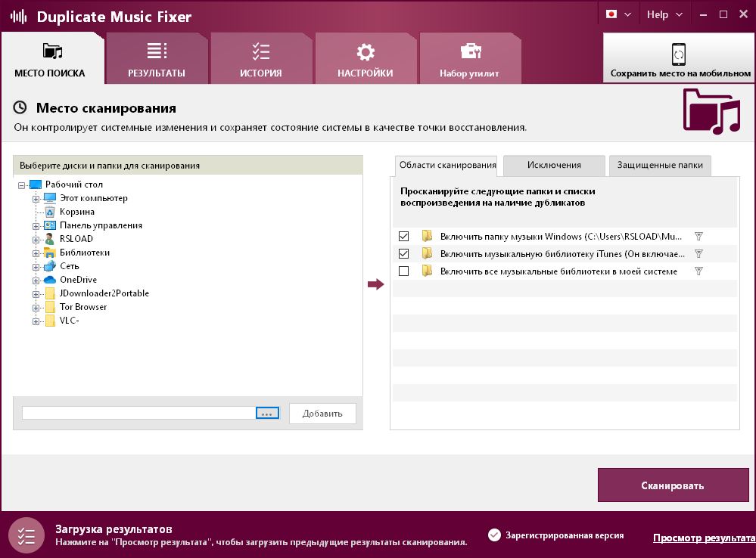
Task: Click filter icon on iTunes library row
Action: pos(698,253)
